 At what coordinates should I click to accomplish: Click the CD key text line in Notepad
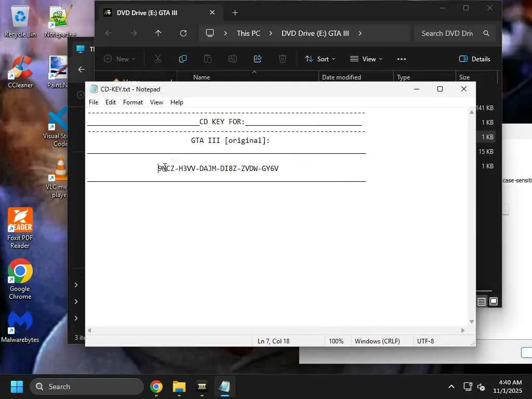coord(218,169)
